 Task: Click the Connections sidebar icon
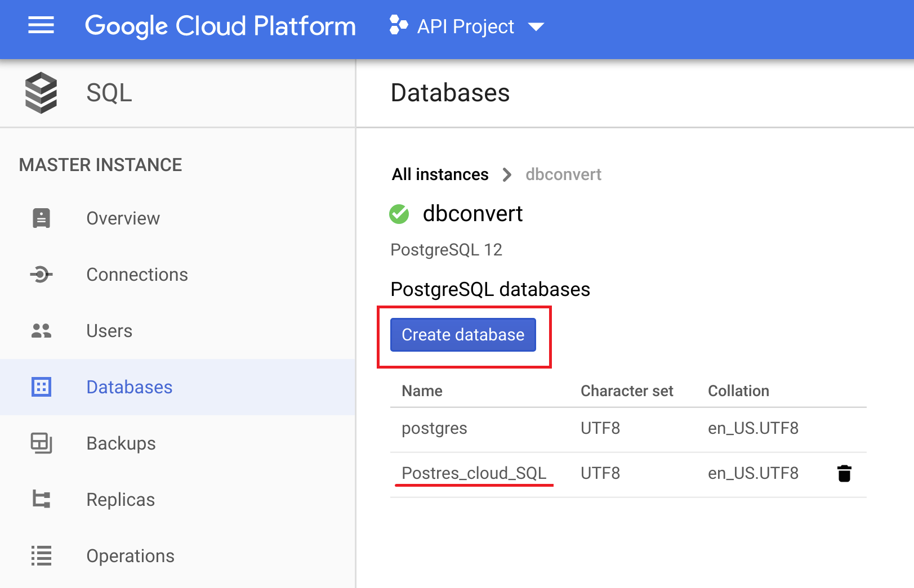click(x=41, y=275)
